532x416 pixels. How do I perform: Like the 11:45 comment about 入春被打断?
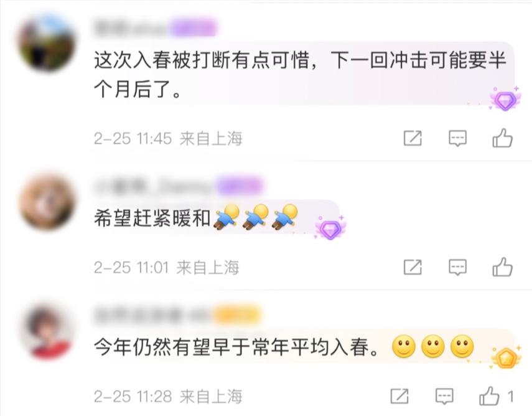502,138
